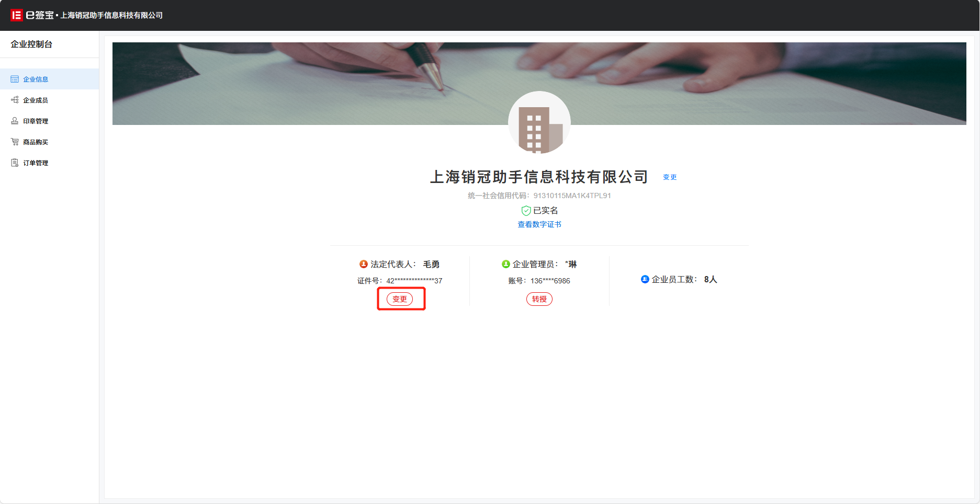
Task: Open 印章管理 menu item
Action: point(49,121)
